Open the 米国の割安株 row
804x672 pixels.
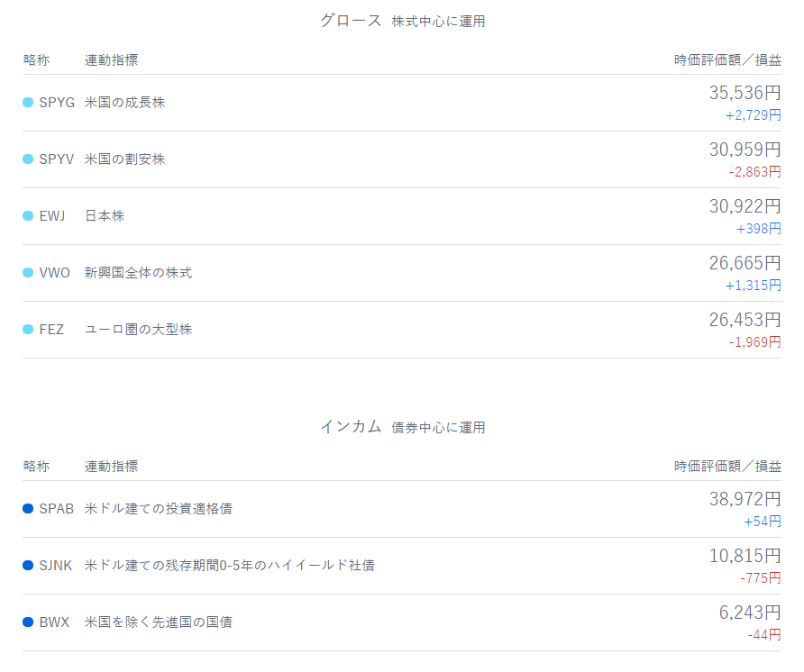pos(124,159)
